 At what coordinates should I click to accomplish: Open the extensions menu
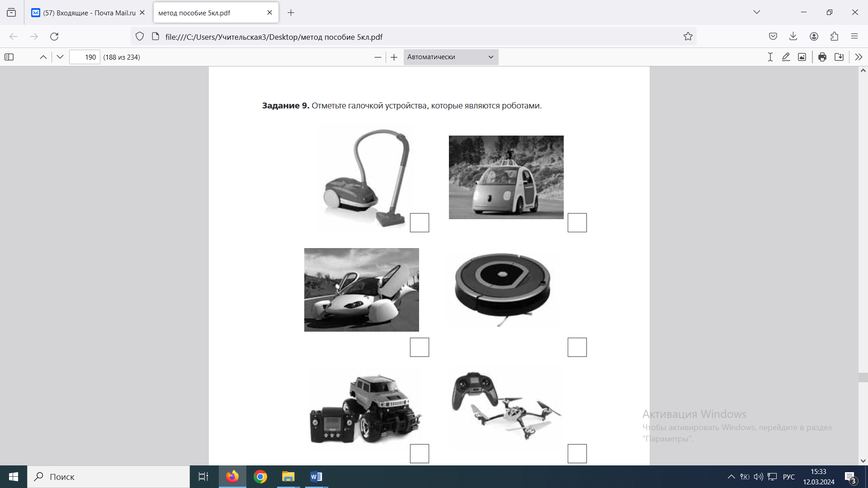[835, 37]
